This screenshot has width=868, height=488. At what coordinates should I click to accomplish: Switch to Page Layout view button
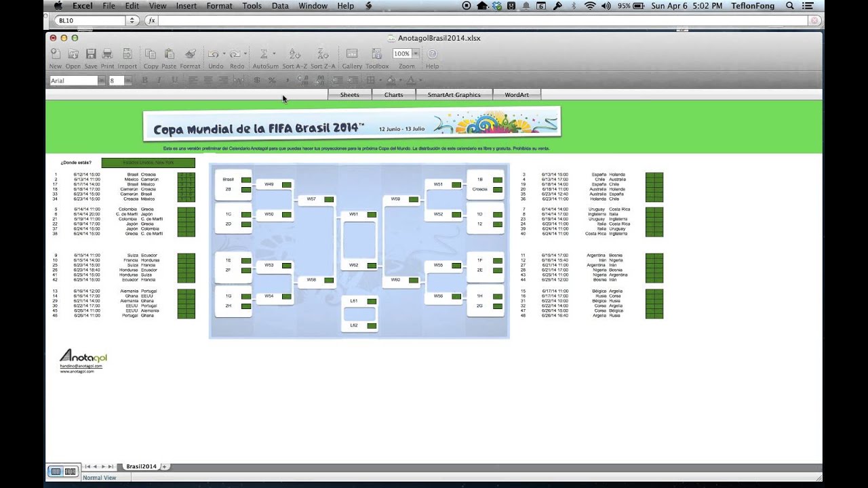pos(71,471)
